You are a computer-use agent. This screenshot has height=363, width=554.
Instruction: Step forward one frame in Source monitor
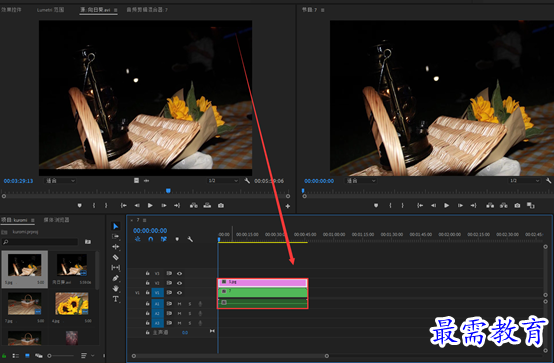coord(164,205)
